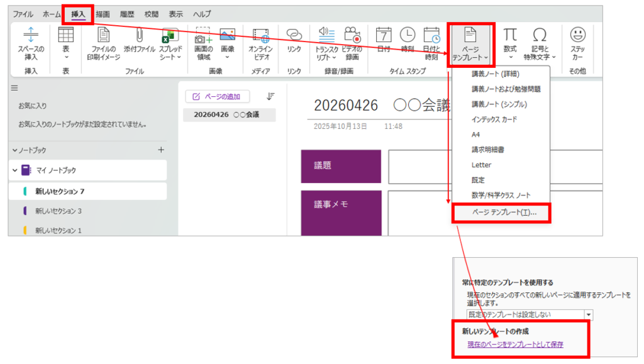Click the 添付ファイル paperclip icon
This screenshot has width=644, height=364.
139,36
